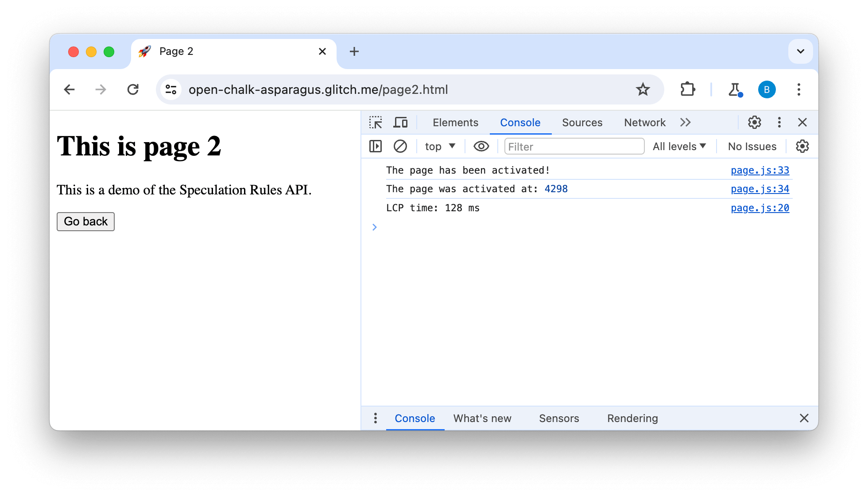Expand the chevron for more DevTools tabs
The width and height of the screenshot is (868, 496).
[686, 122]
